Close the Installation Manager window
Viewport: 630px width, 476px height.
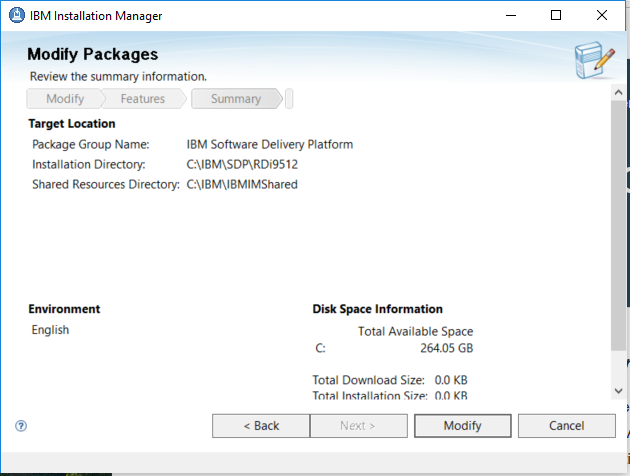[601, 15]
